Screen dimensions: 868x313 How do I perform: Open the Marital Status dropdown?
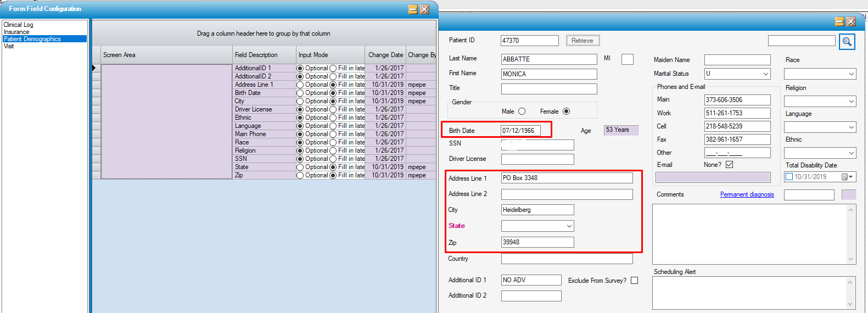[x=765, y=74]
